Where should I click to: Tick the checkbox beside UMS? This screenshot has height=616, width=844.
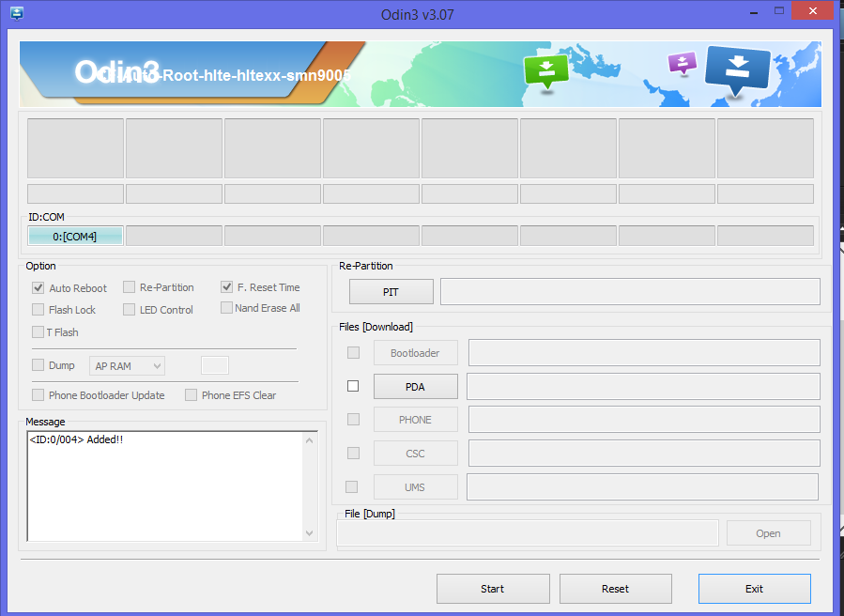351,486
